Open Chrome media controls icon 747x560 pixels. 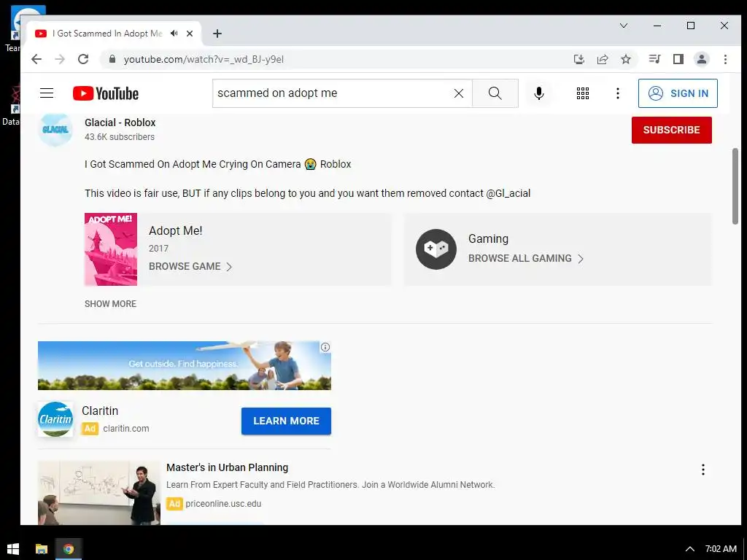point(654,59)
